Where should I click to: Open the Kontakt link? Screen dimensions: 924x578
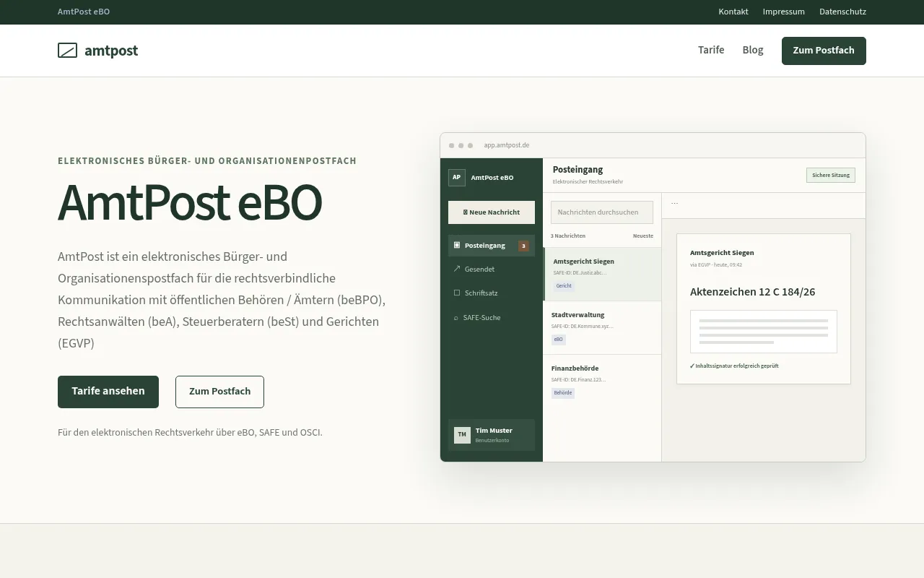pos(733,12)
